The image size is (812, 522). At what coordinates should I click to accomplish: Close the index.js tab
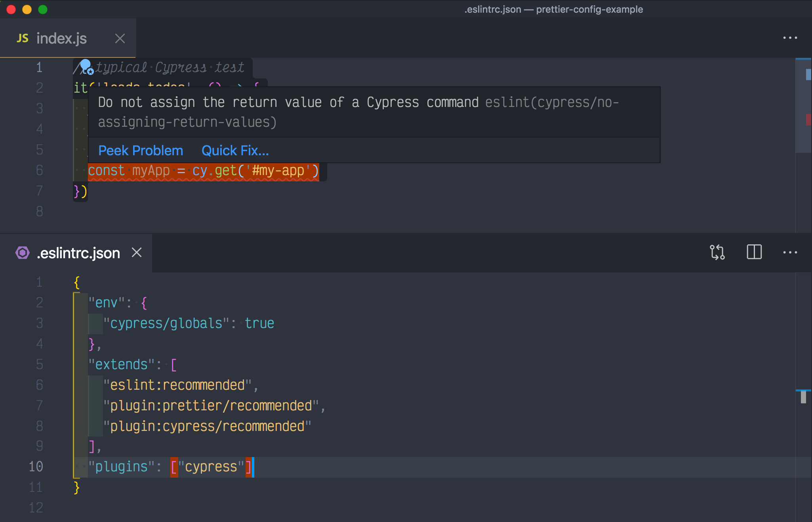[120, 38]
